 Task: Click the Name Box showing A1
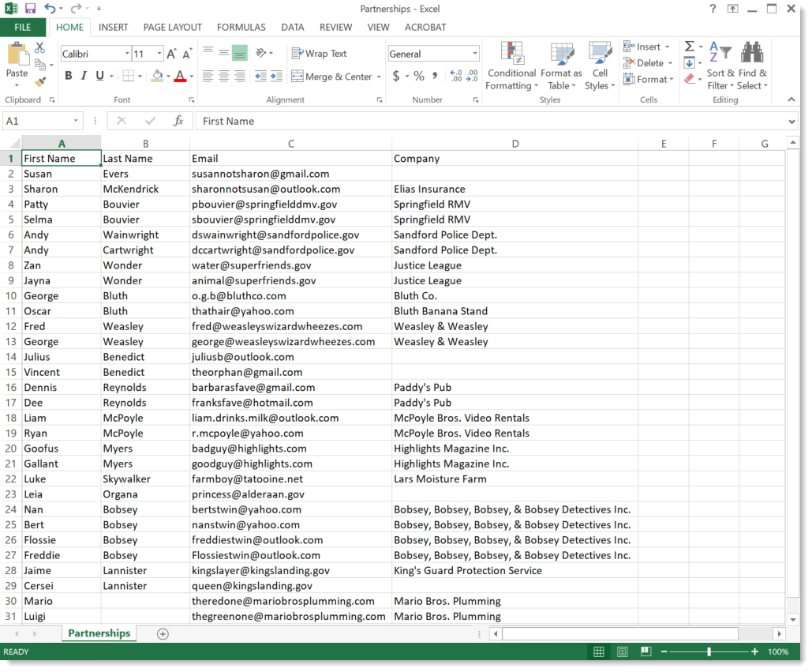[43, 122]
